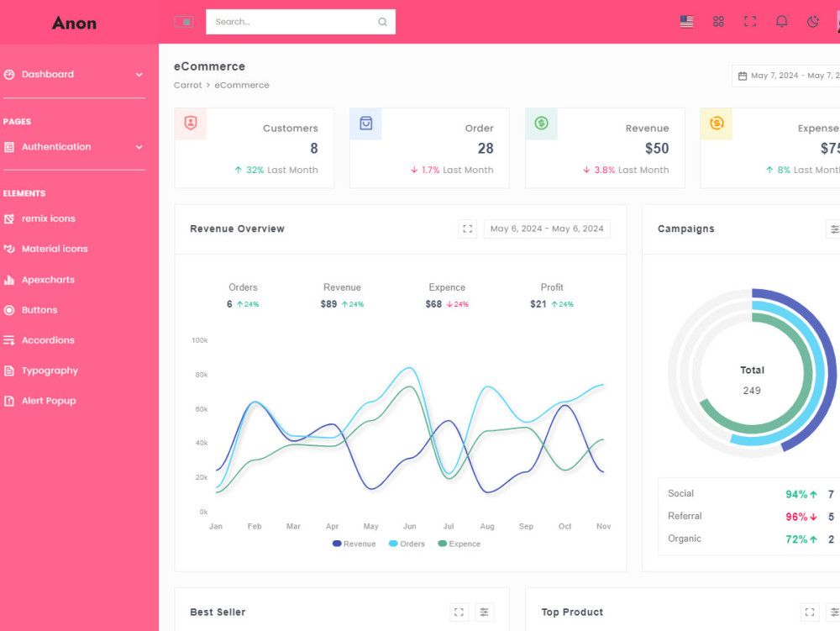Expand Revenue Overview to fullscreen
Image resolution: width=840 pixels, height=631 pixels.
tap(468, 229)
